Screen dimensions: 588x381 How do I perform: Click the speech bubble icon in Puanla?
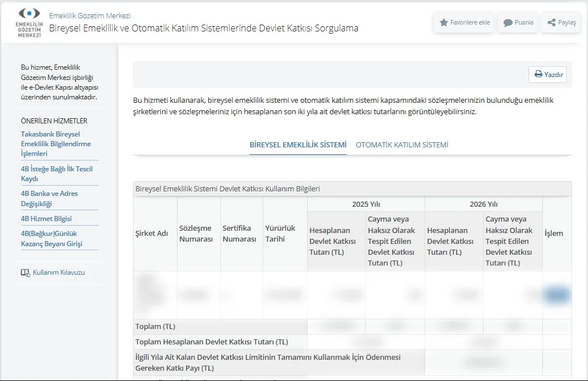(508, 22)
